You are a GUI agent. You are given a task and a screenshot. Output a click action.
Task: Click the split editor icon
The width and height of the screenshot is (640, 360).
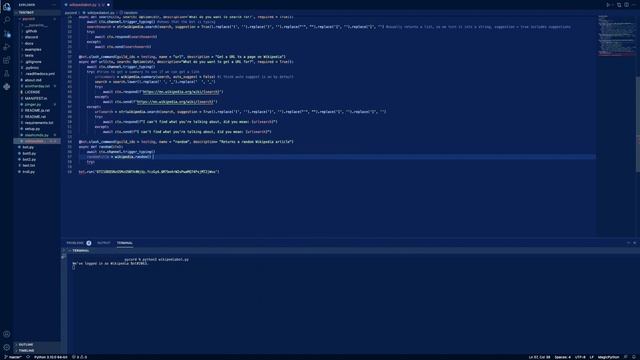pos(626,5)
